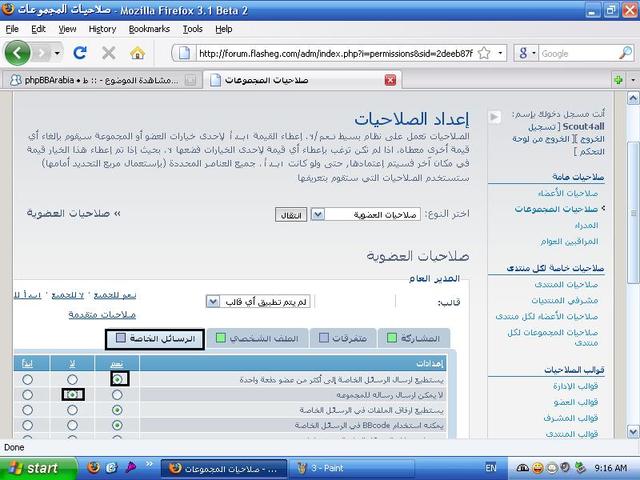Open the File menu
The image size is (640, 480).
click(x=12, y=29)
